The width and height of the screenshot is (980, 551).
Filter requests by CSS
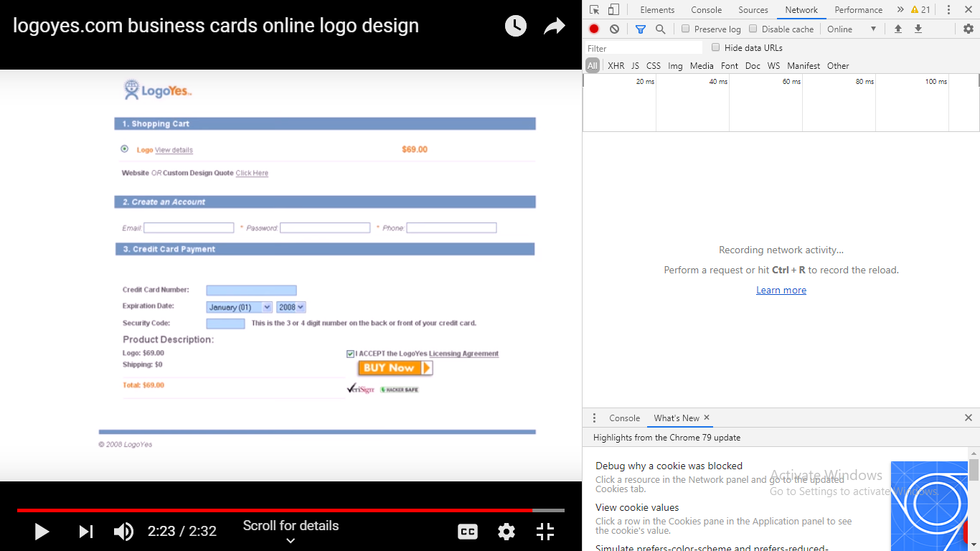pyautogui.click(x=653, y=65)
